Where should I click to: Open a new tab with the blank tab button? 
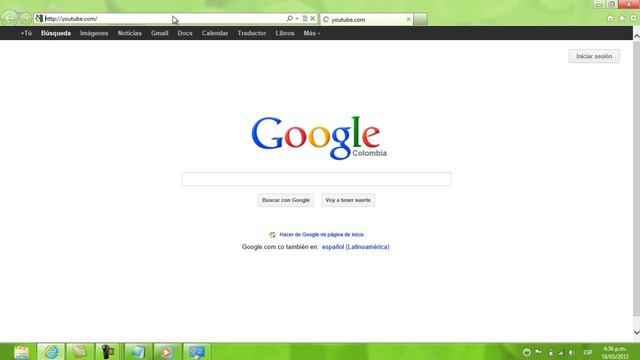tap(420, 19)
